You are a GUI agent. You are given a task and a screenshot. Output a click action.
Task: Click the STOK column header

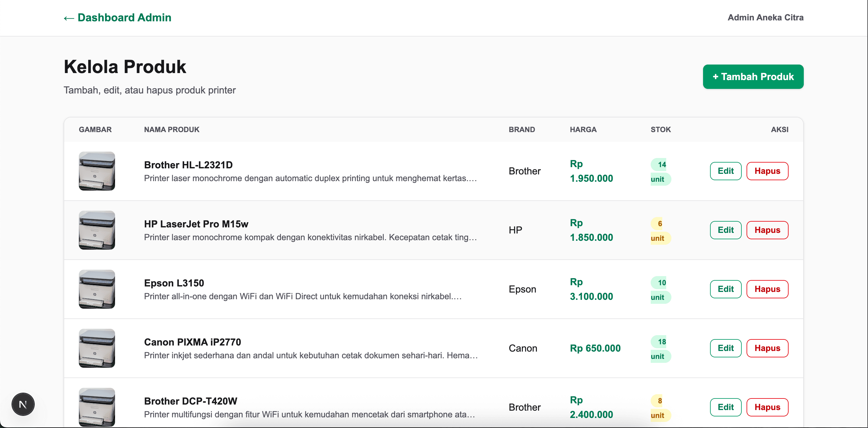point(660,129)
